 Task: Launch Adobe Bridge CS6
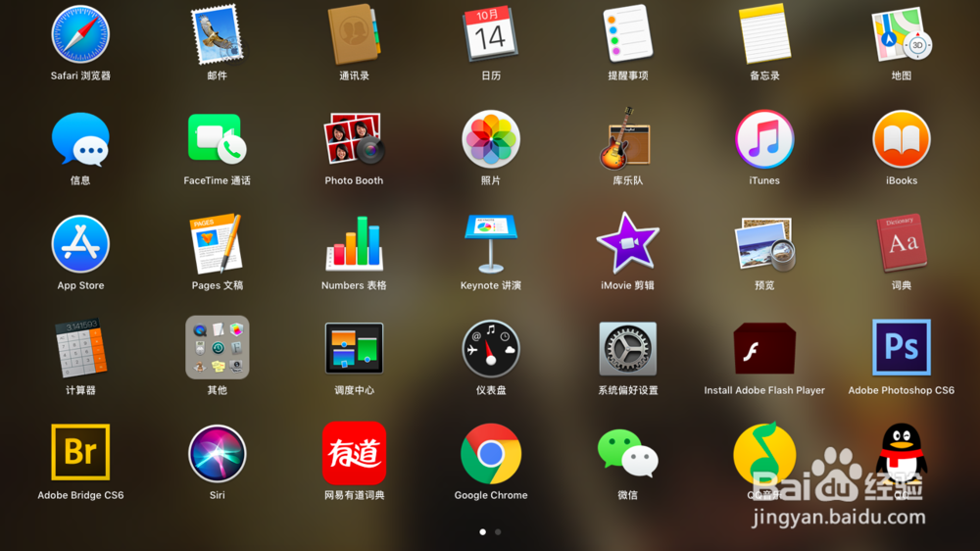click(80, 452)
